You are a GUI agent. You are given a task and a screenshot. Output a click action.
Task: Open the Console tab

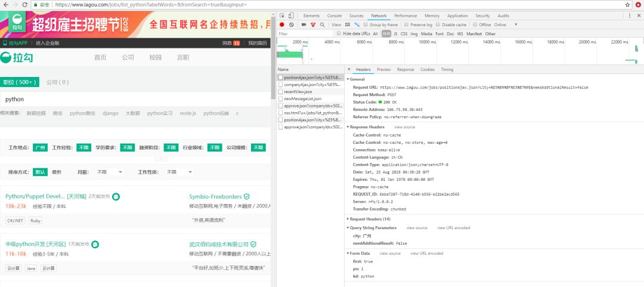[335, 16]
